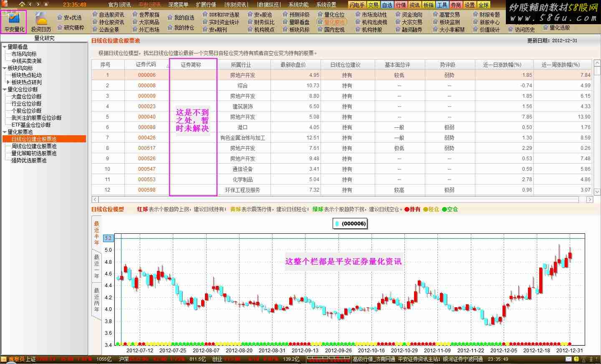Click the table's vertical scrollbar down arrow

point(597,192)
